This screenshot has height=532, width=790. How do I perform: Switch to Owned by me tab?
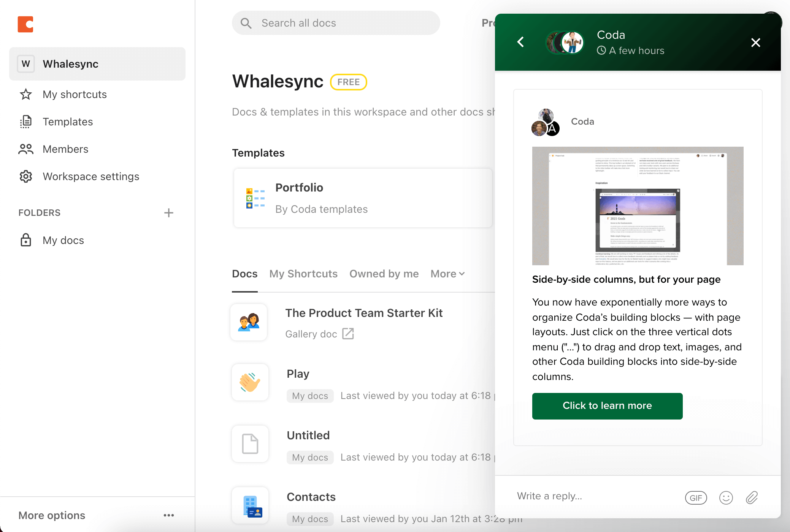[384, 274]
